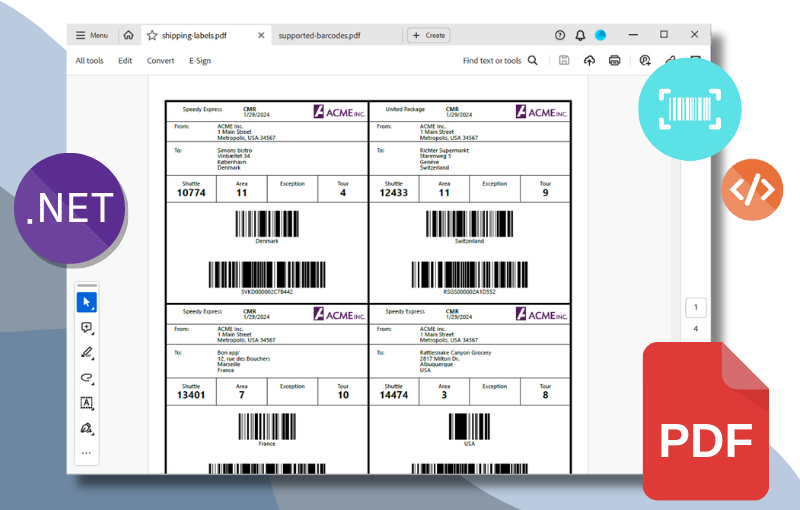Choose the Add comment tool
Image resolution: width=800 pixels, height=510 pixels.
point(87,327)
